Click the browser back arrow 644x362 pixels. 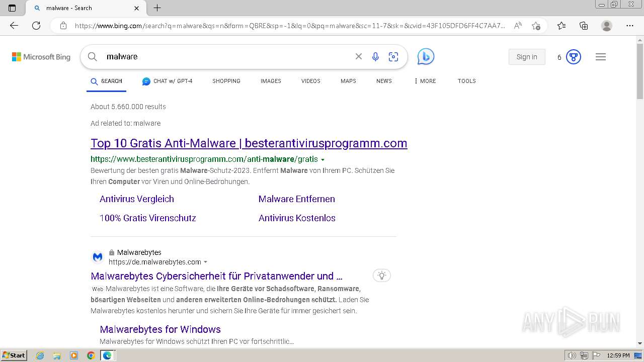click(14, 26)
